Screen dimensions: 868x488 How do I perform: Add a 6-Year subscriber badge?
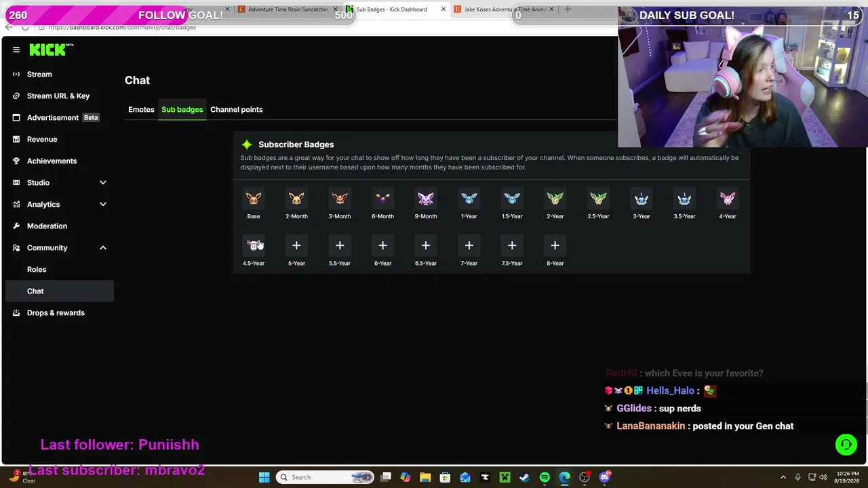[x=382, y=245]
